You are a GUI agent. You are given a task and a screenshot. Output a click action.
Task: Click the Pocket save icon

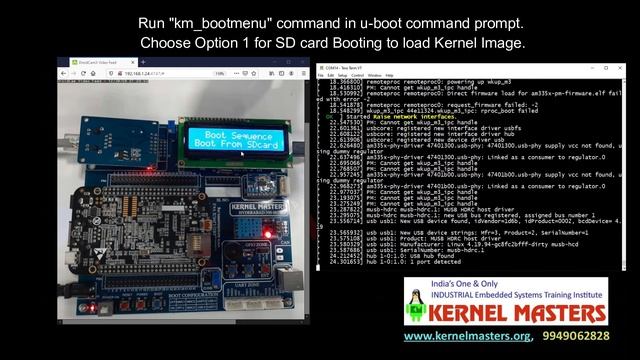[245, 73]
